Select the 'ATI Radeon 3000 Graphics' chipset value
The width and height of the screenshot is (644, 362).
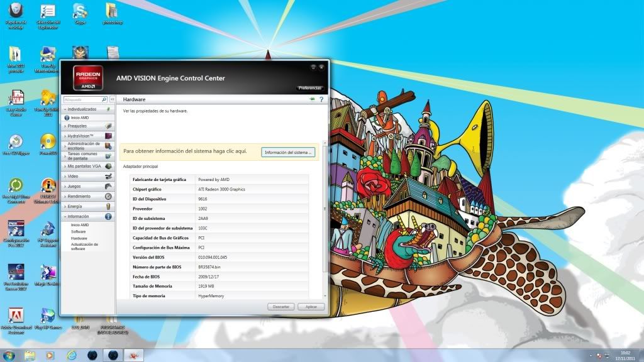click(x=221, y=189)
